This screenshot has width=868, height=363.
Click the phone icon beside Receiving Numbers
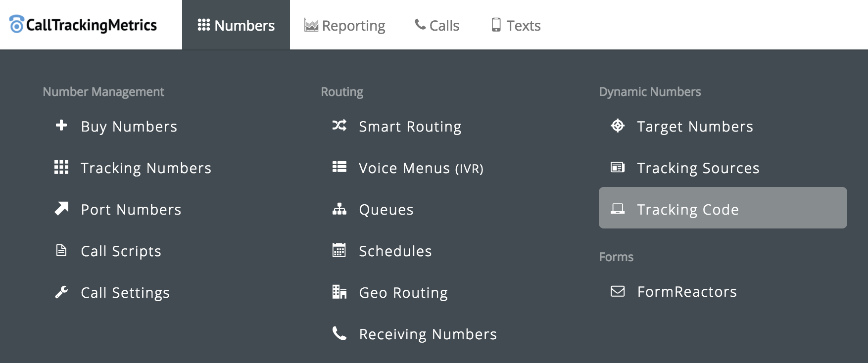(x=339, y=333)
